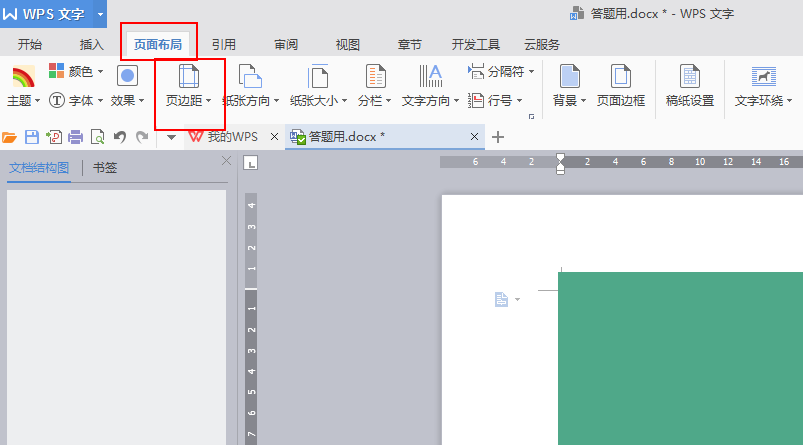Click the 效果 effects icon
803x445 pixels.
(127, 76)
